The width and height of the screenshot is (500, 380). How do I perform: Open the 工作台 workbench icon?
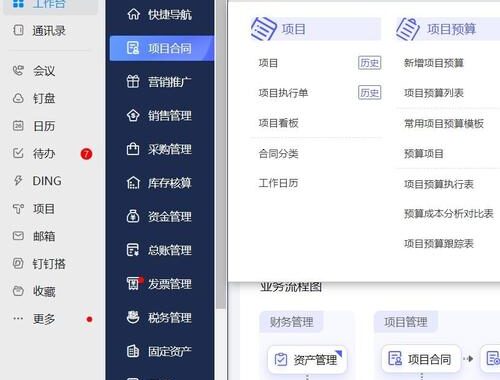[x=18, y=4]
